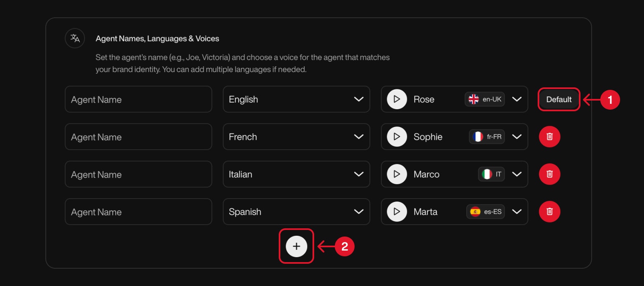Expand the voice selector for Marta
Screen dimensions: 644x286
tap(517, 211)
